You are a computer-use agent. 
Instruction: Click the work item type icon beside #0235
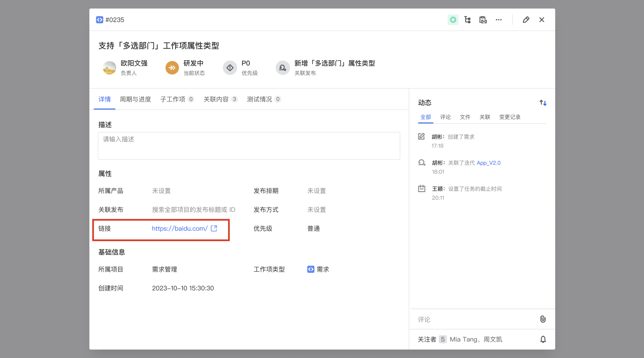pos(99,19)
